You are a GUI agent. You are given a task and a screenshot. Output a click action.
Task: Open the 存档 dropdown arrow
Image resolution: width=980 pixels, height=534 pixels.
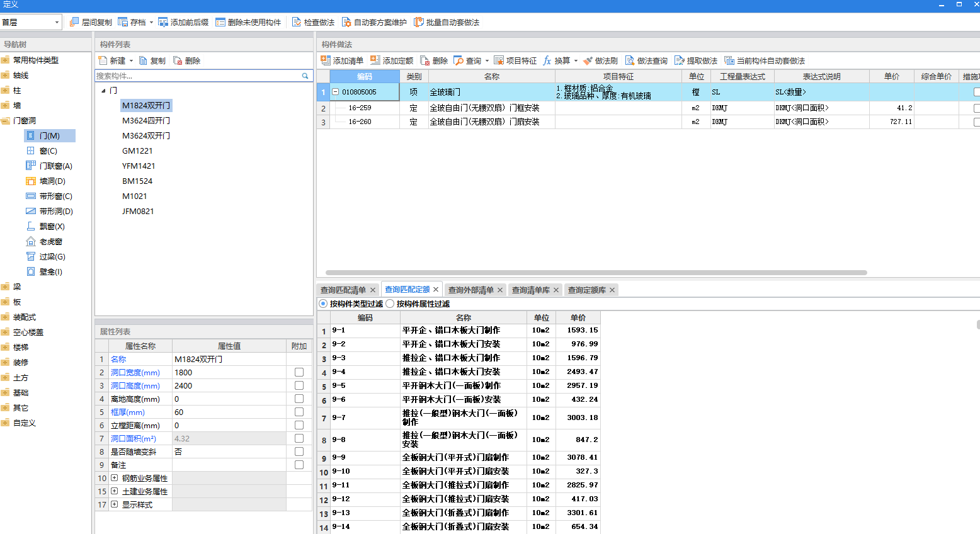point(151,23)
